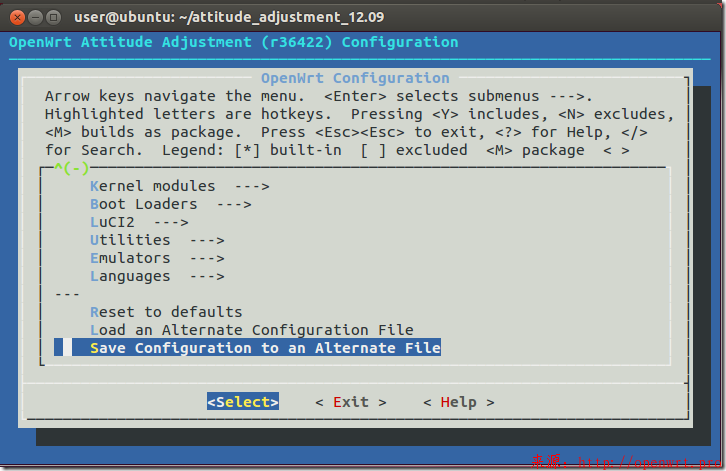
Task: Close the terminal window
Action: (x=17, y=18)
